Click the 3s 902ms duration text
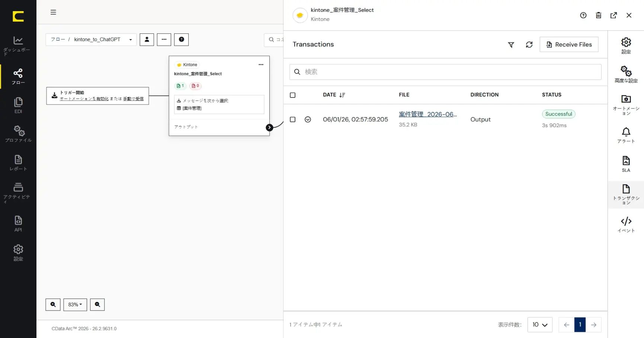 (x=554, y=126)
